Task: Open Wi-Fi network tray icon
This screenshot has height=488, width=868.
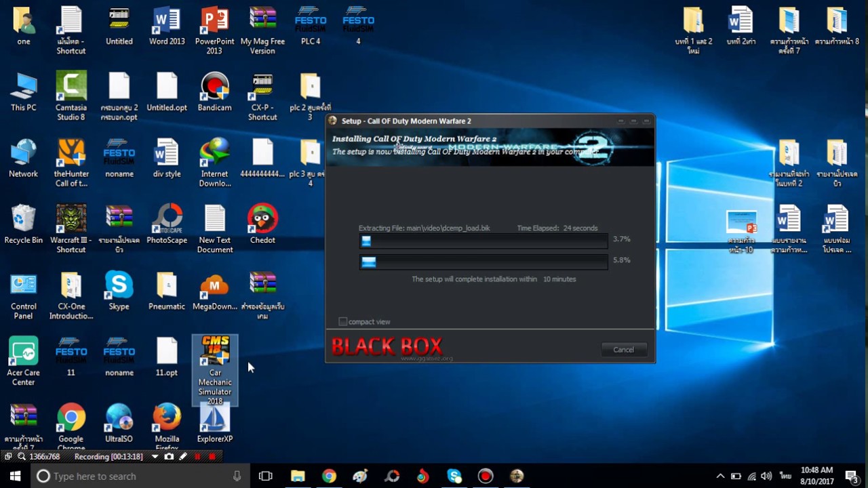Action: pyautogui.click(x=751, y=476)
